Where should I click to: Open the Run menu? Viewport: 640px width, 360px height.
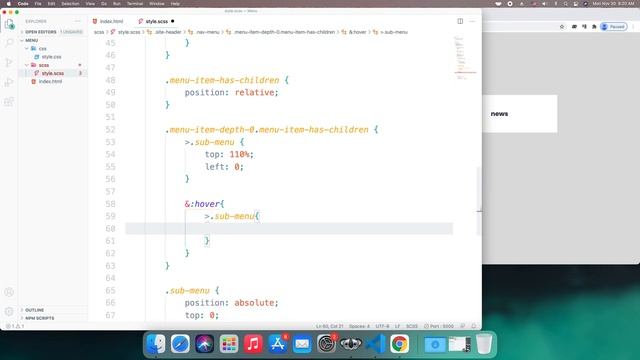(x=117, y=4)
